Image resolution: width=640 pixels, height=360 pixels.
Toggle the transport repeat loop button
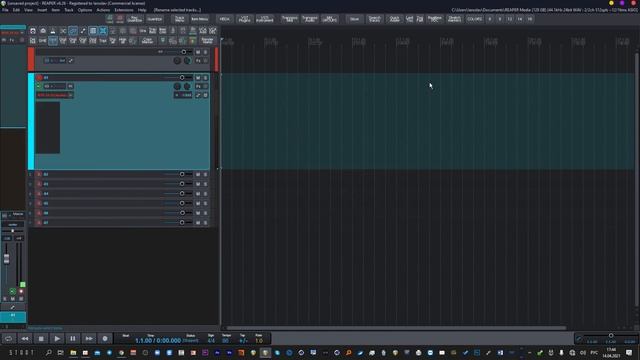click(9, 338)
